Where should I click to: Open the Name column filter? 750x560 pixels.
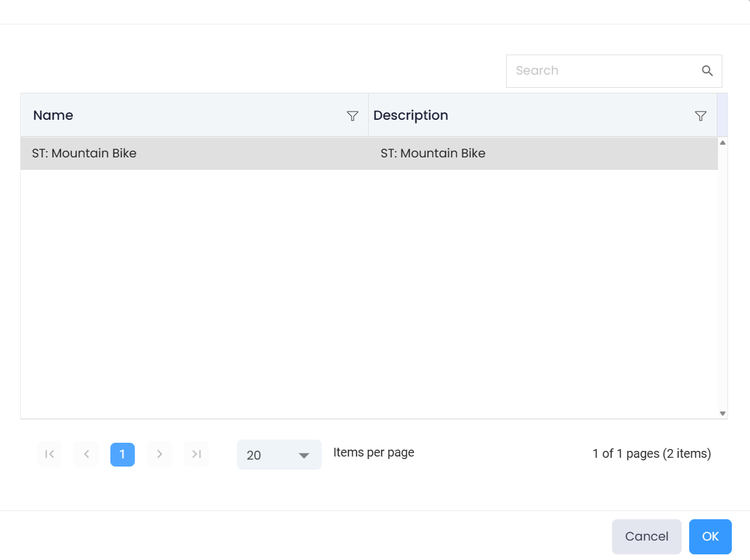point(352,116)
